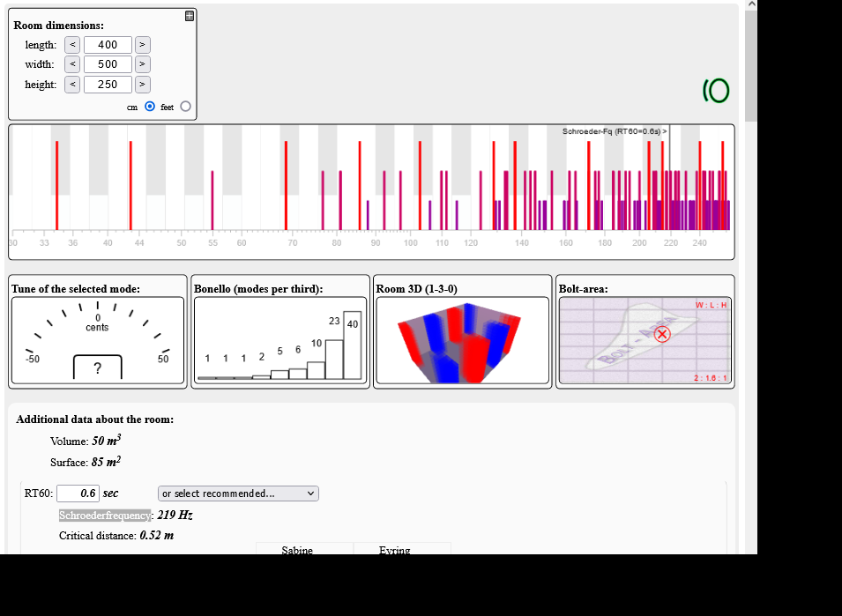Image resolution: width=842 pixels, height=616 pixels.
Task: Decrease room width with left arrow
Action: click(x=72, y=64)
